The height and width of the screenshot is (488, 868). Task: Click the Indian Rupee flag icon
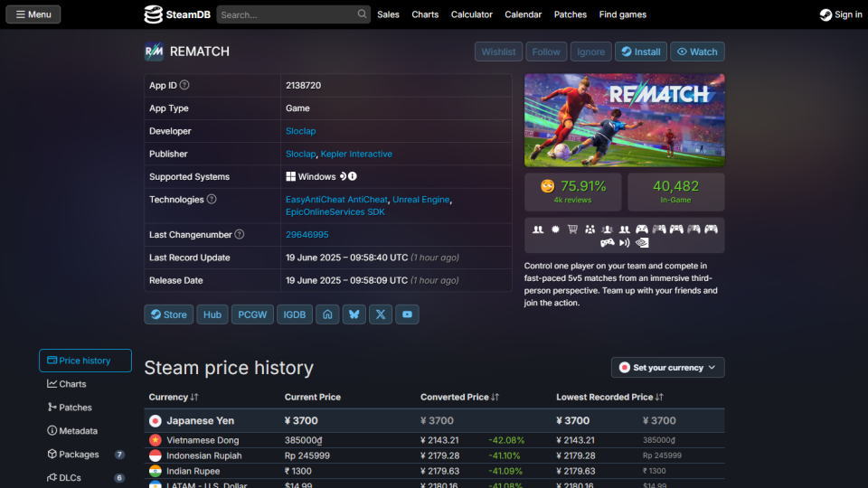pos(155,471)
